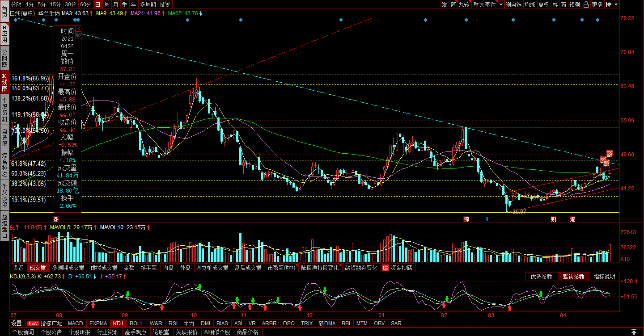Select the 分时 period button
Screen dimensions: 644x336
pos(16,4)
